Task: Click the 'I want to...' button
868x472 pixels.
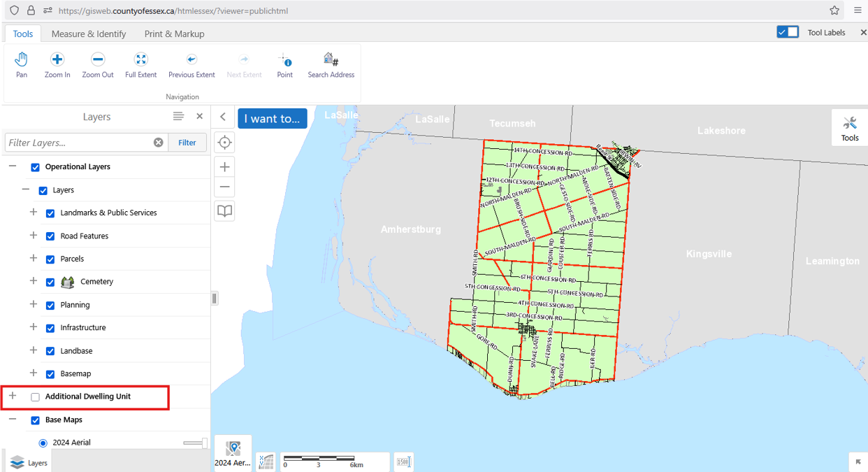Action: (x=272, y=118)
